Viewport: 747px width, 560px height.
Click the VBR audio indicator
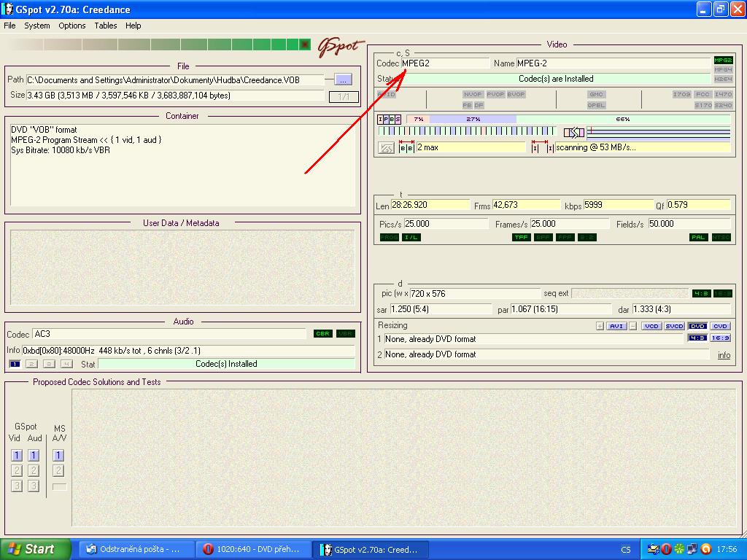345,333
